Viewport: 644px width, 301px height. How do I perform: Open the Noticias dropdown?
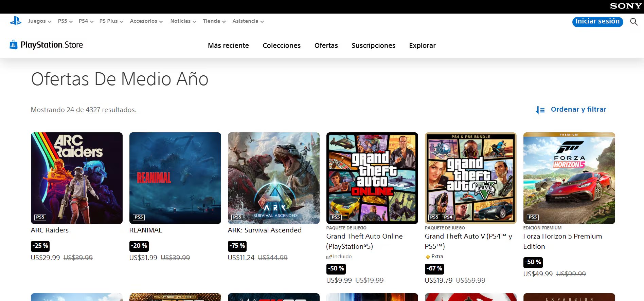(x=183, y=21)
